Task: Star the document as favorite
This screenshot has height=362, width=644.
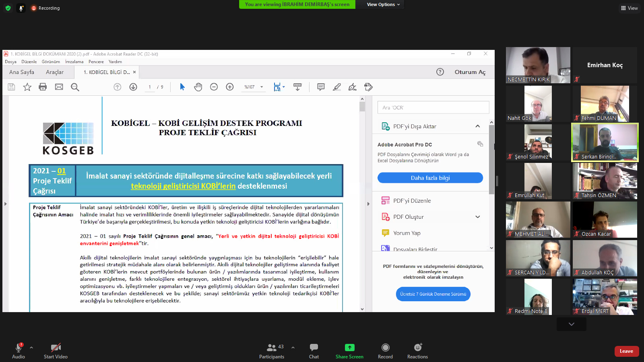Action: click(27, 87)
